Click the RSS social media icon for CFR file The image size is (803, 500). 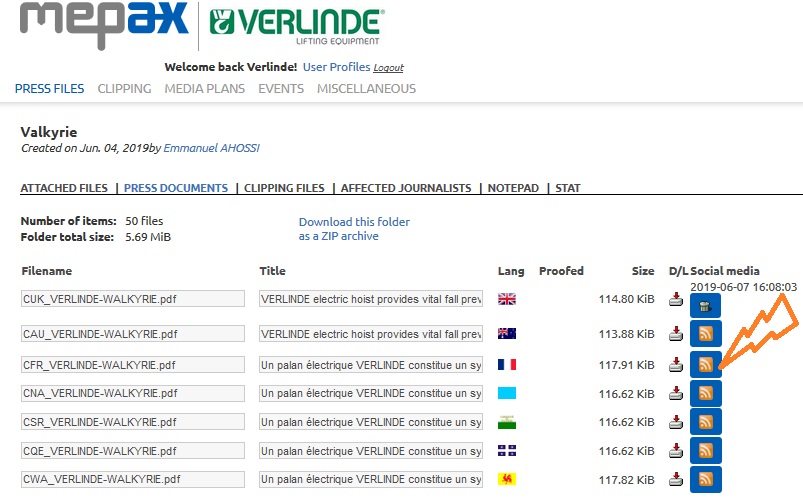click(x=705, y=364)
